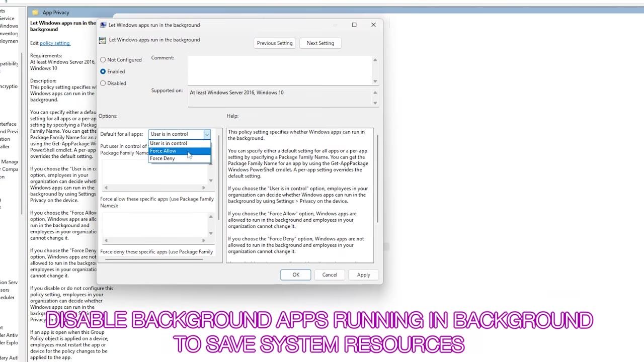Screen dimensions: 644x362
Task: Click the Comment box scroll up arrow
Action: (375, 60)
